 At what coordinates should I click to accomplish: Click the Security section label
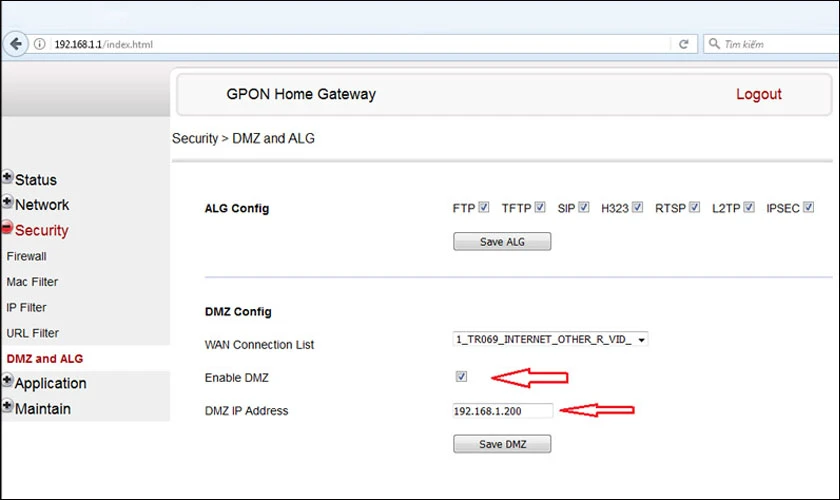pos(42,230)
